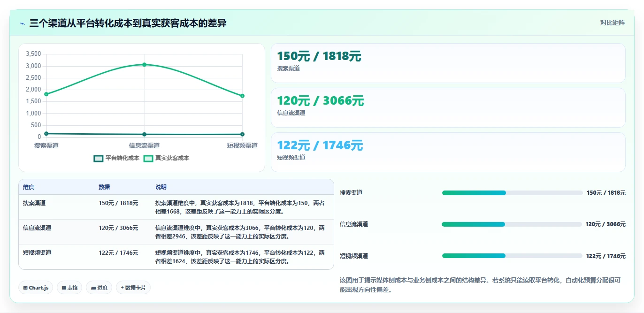Open the 122元 / 1746元 短视频渠道 card

pos(448,152)
